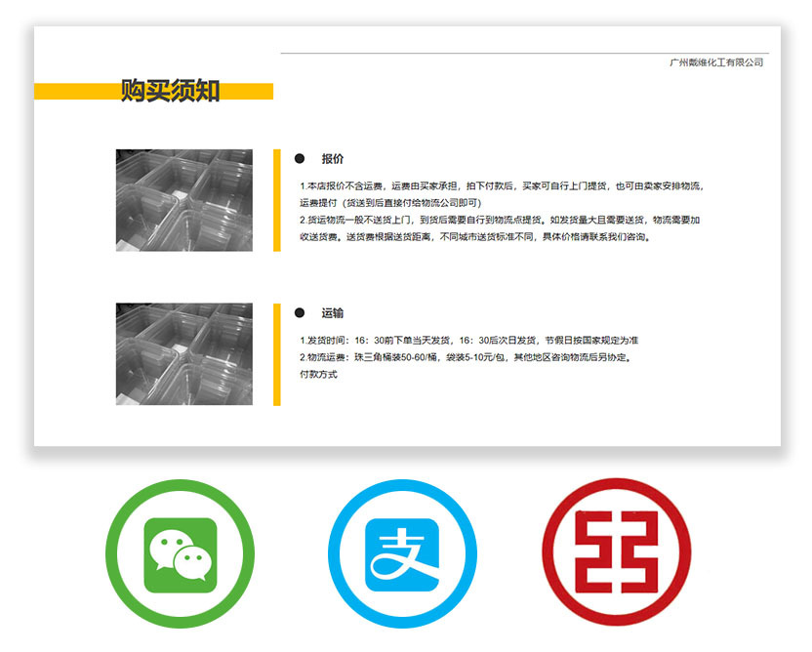
Task: Click the blue Alipay payment icon
Action: [x=402, y=554]
